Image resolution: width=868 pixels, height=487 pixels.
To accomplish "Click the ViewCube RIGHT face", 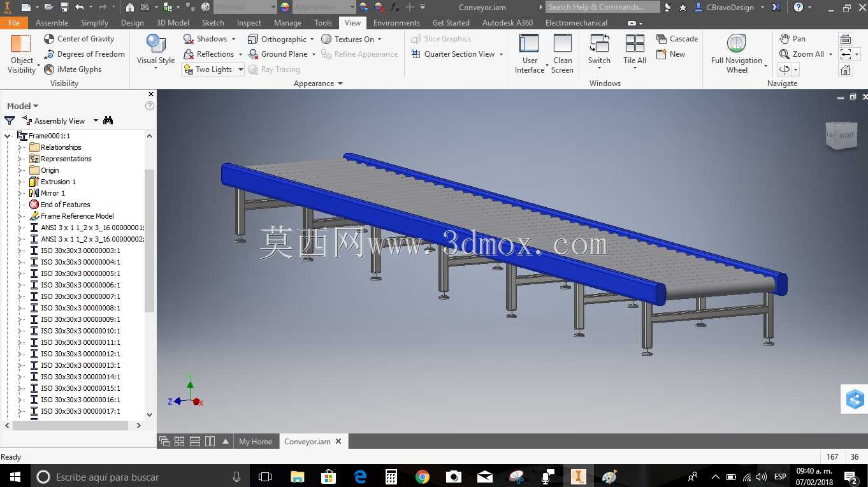I will click(x=846, y=135).
